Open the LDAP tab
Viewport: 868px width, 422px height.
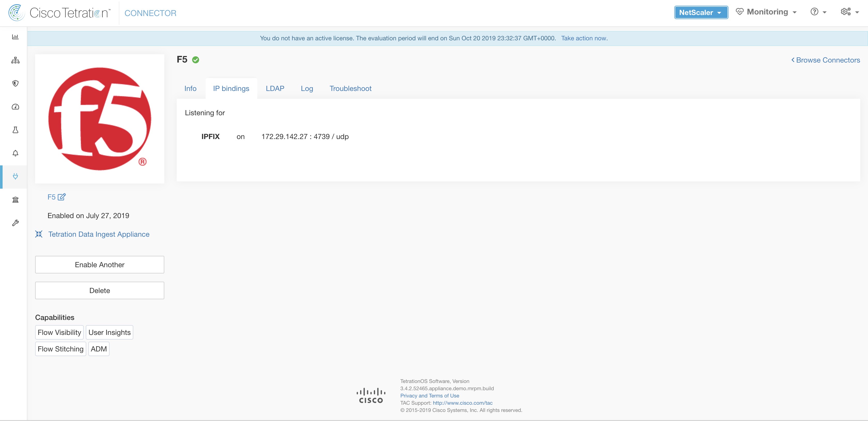275,88
